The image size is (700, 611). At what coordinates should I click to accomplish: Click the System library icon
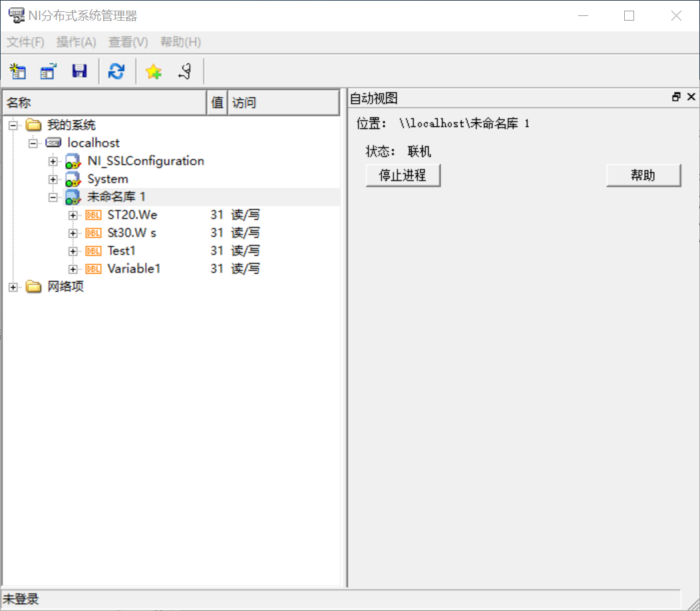73,179
